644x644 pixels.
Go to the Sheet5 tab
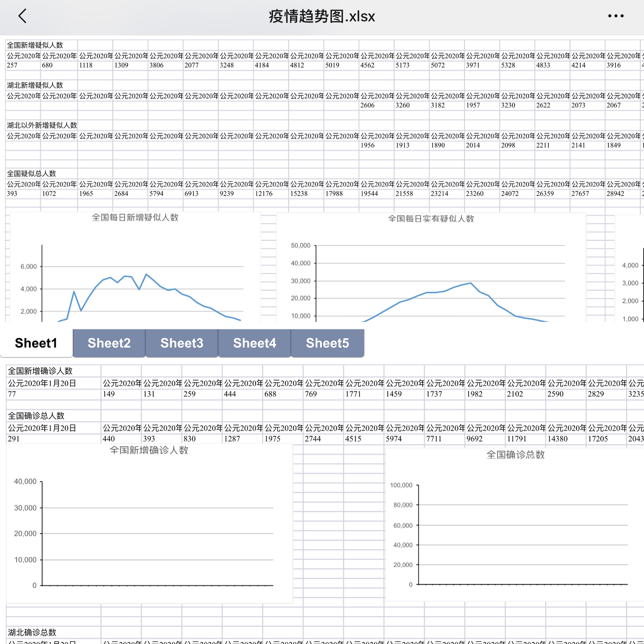tap(327, 343)
